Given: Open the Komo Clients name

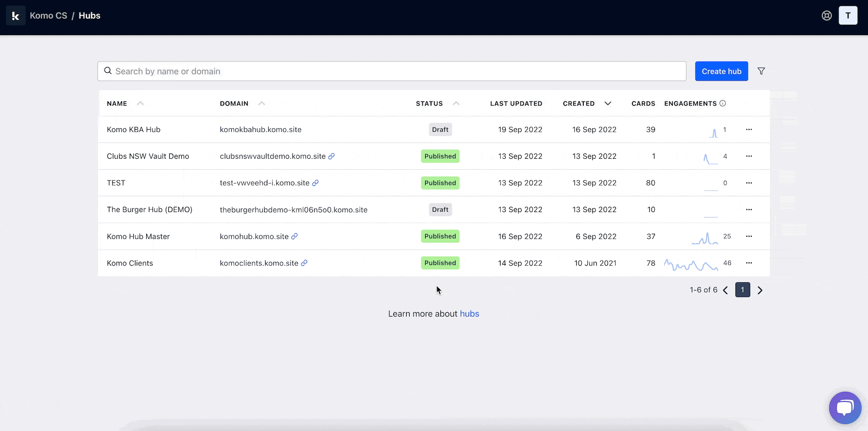Looking at the screenshot, I should [130, 263].
